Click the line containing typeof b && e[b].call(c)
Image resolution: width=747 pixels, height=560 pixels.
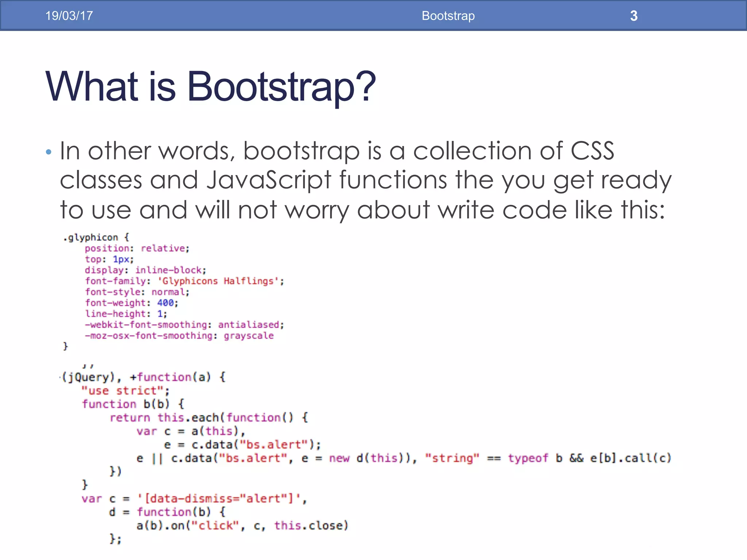pos(404,458)
